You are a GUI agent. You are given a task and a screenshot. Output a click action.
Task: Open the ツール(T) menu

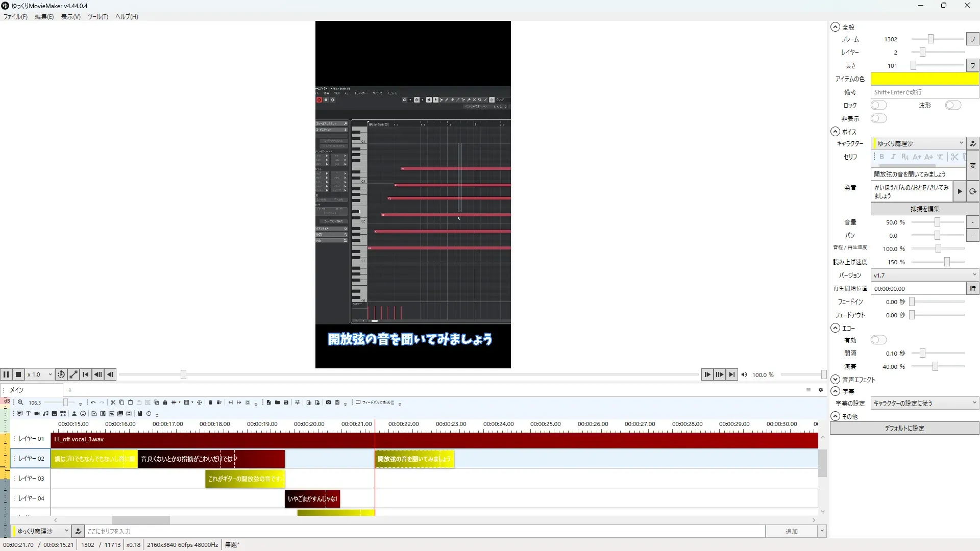tap(97, 16)
